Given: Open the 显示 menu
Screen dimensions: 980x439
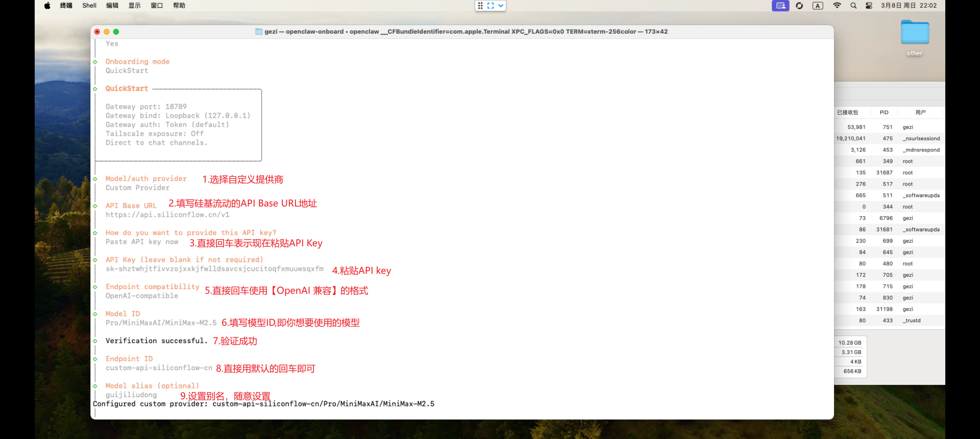Looking at the screenshot, I should (x=135, y=6).
